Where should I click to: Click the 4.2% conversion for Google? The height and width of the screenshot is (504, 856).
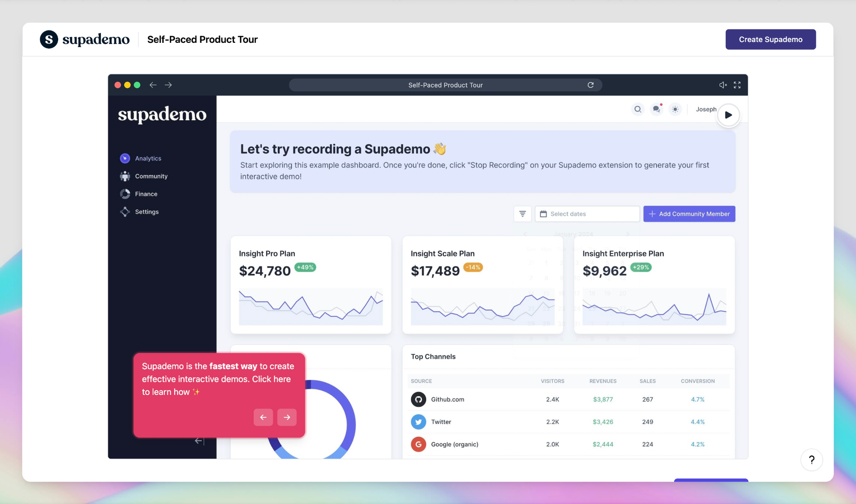coord(698,445)
